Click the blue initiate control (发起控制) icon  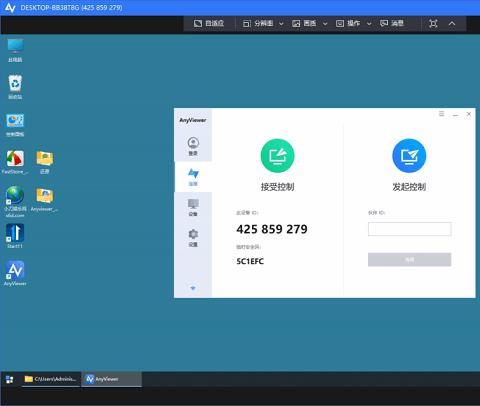(x=409, y=156)
